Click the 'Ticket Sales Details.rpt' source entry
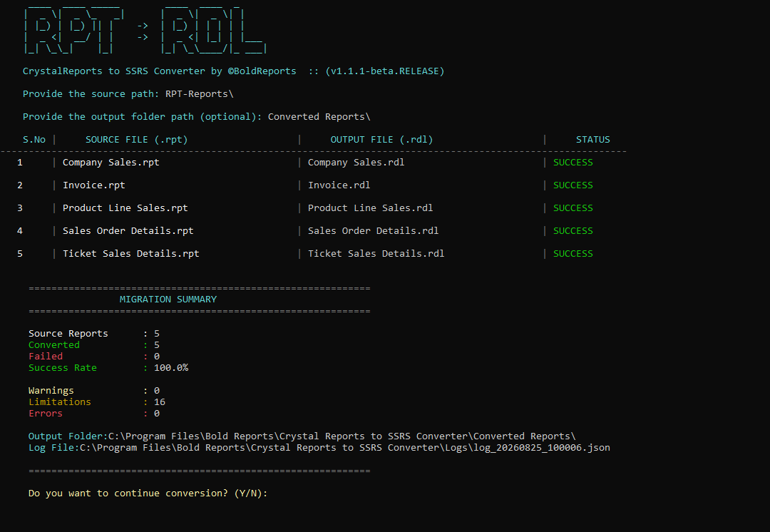The width and height of the screenshot is (770, 532). click(131, 254)
